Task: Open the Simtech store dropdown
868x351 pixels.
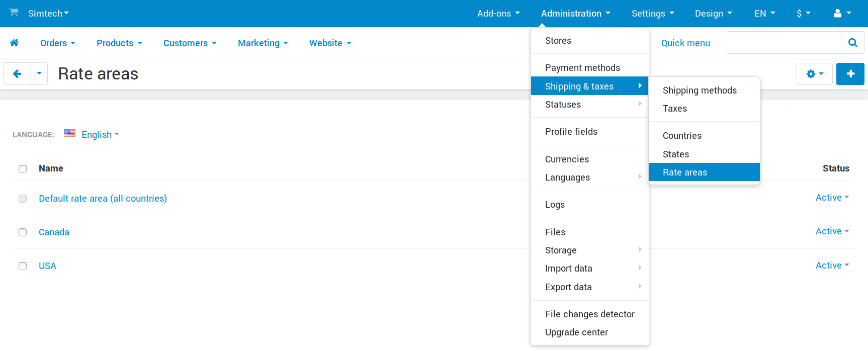Action: [48, 14]
